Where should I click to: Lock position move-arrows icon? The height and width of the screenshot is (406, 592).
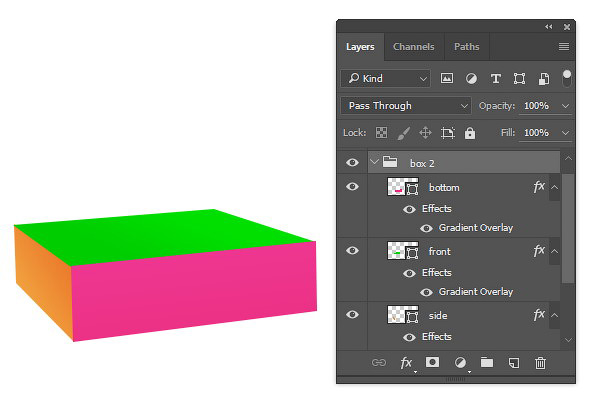[x=426, y=133]
